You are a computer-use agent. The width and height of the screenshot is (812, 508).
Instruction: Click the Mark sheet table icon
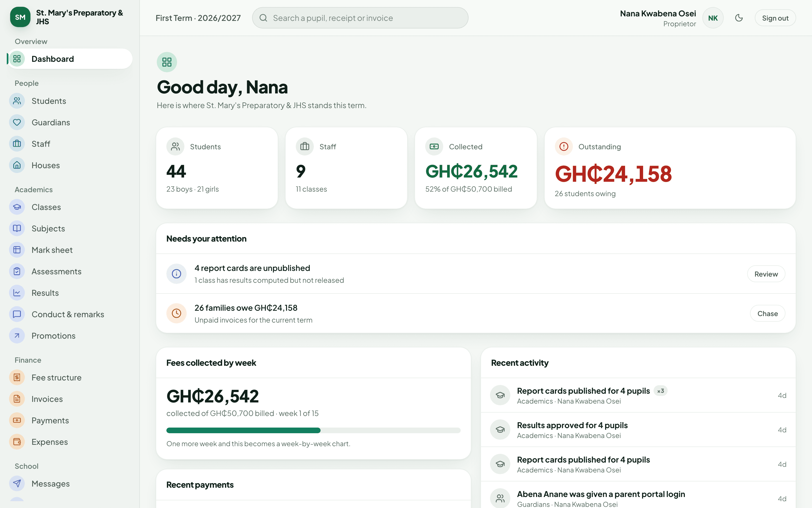[17, 250]
